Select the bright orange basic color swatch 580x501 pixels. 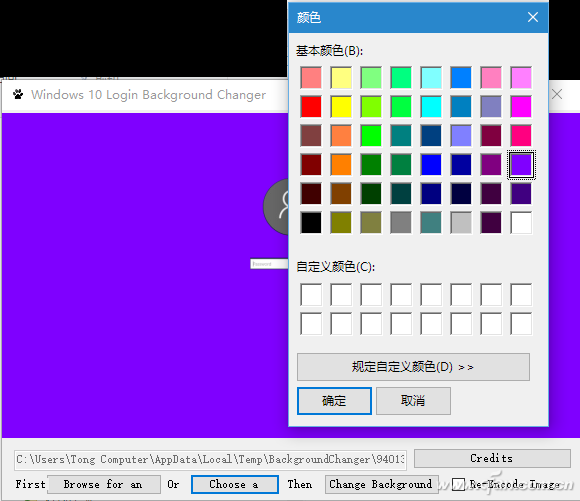click(341, 165)
